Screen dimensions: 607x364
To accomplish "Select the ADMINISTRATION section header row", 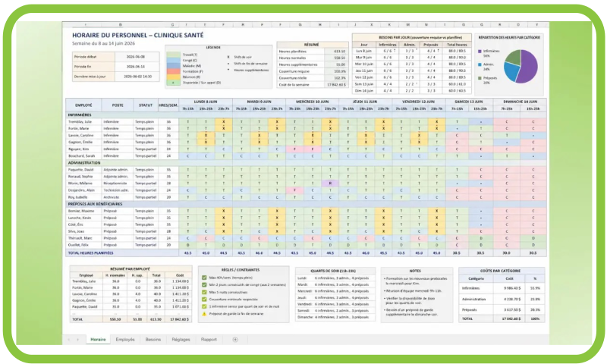I will 306,163.
